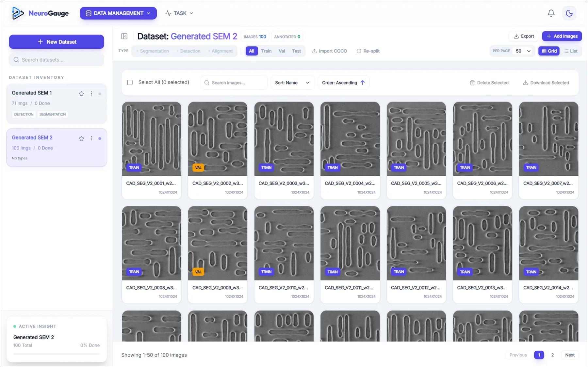This screenshot has height=367, width=588.
Task: Click the Previous page button
Action: point(518,355)
